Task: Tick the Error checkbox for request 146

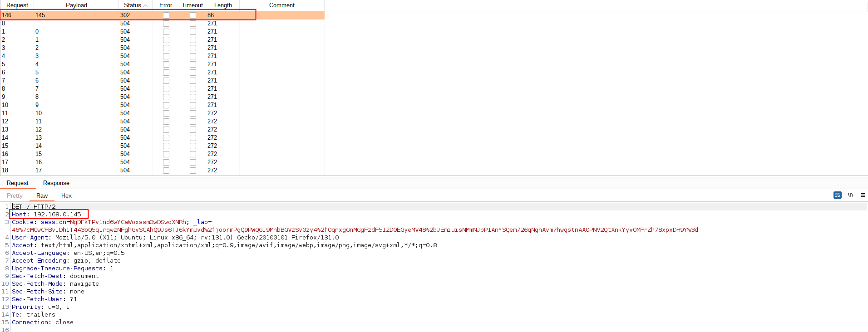Action: point(166,15)
